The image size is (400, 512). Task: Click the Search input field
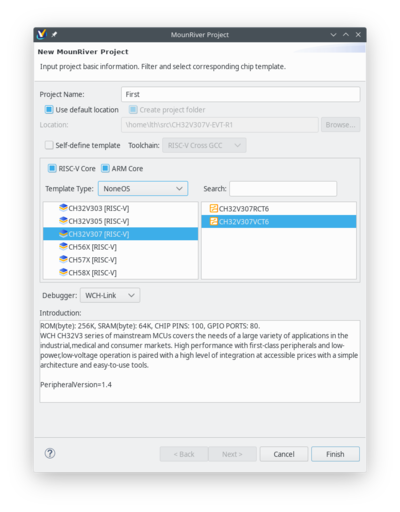283,189
